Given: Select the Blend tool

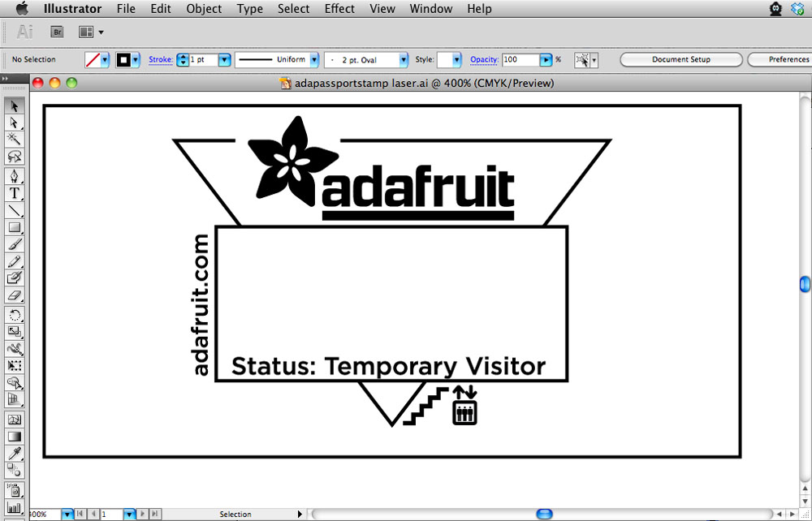Looking at the screenshot, I should tap(15, 471).
